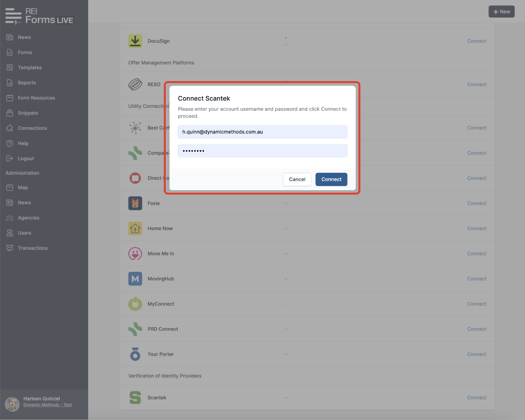Click Harleen Quinzel's avatar photo
The width and height of the screenshot is (525, 420).
click(12, 404)
